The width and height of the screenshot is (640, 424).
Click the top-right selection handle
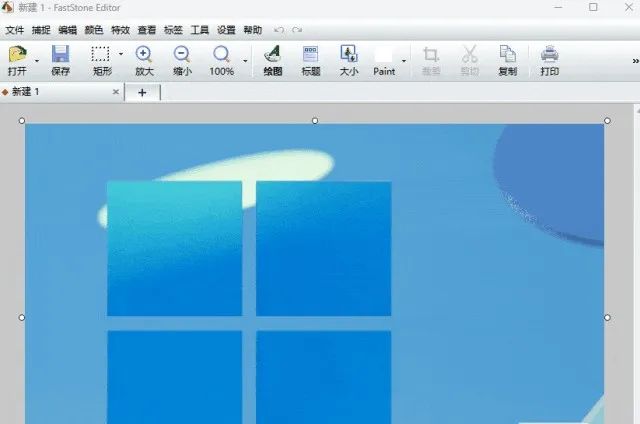pos(607,121)
